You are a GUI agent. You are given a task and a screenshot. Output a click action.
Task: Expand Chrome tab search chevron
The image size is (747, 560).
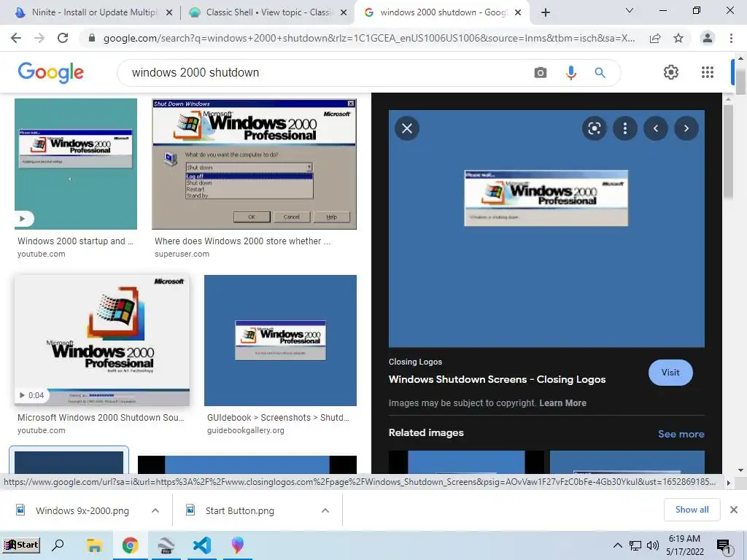click(630, 10)
